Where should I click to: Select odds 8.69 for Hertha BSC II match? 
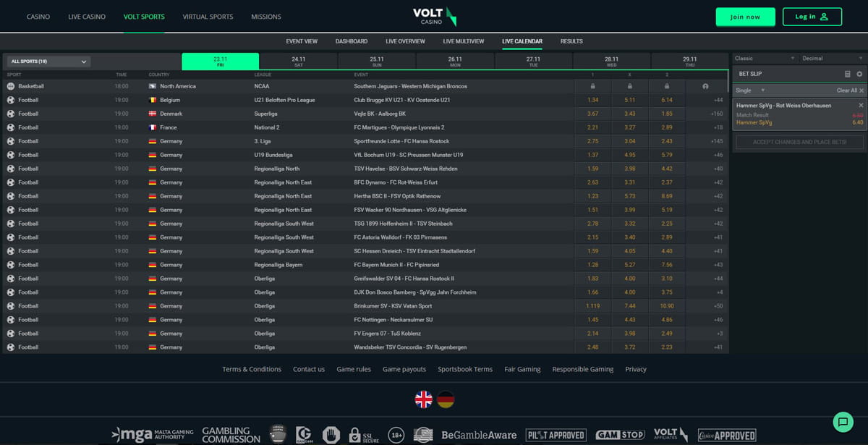667,196
